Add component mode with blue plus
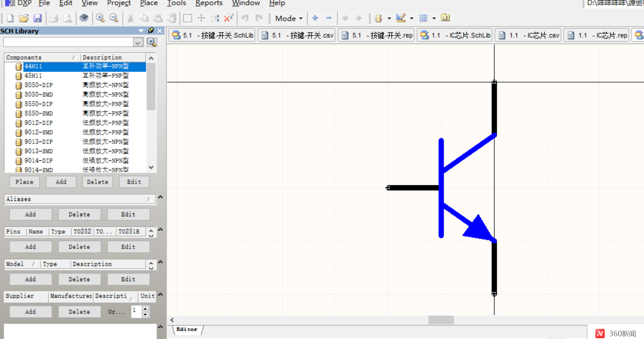 pos(315,18)
